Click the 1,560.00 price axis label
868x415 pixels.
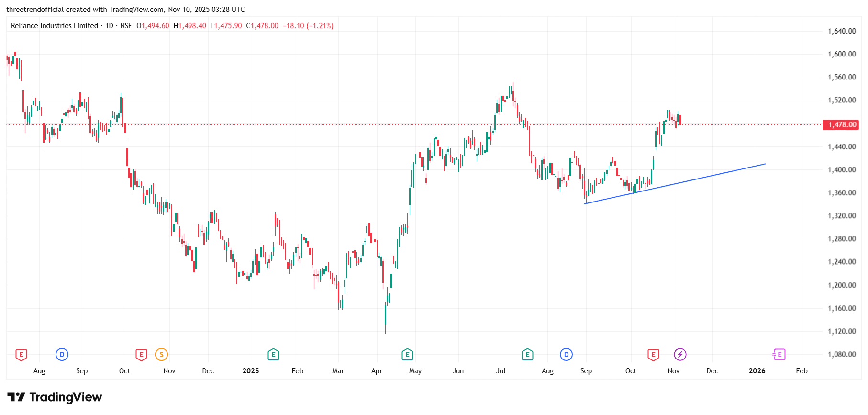coord(842,77)
